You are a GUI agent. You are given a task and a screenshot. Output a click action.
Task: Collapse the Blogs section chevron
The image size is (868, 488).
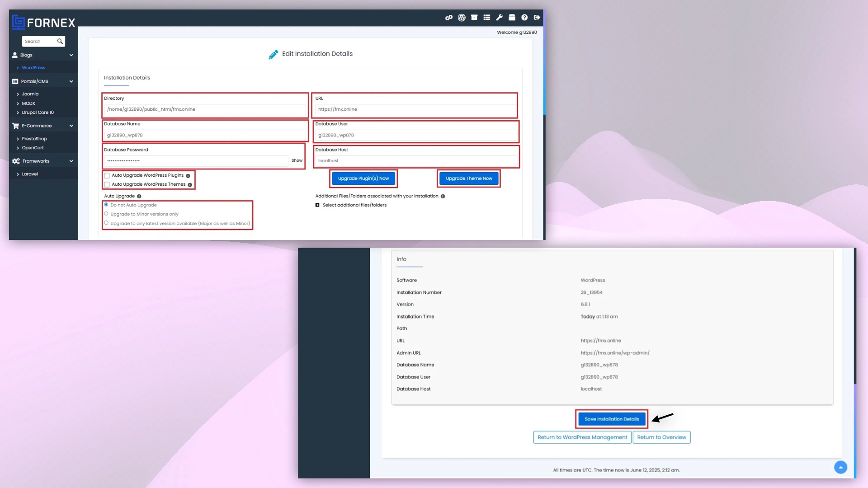pos(71,55)
